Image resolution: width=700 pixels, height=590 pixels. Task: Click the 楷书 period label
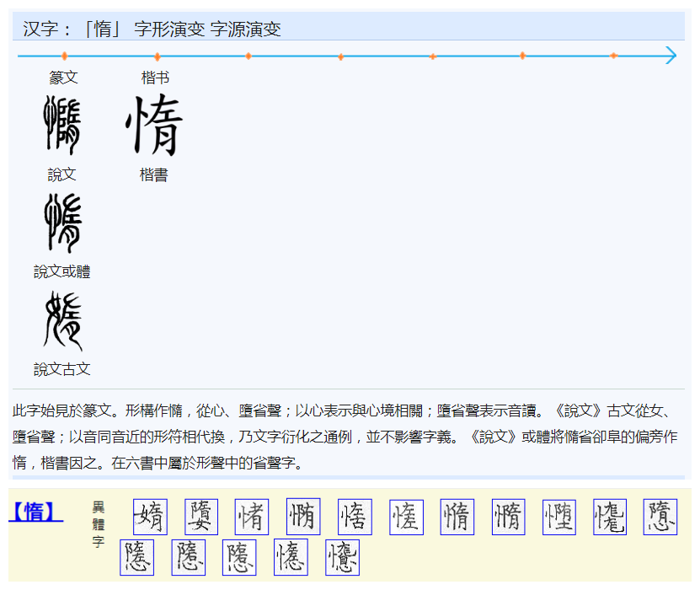[155, 78]
